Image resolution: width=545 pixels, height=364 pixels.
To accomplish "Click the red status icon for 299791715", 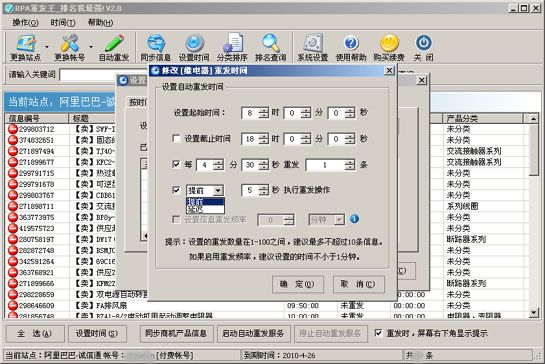I will [13, 173].
